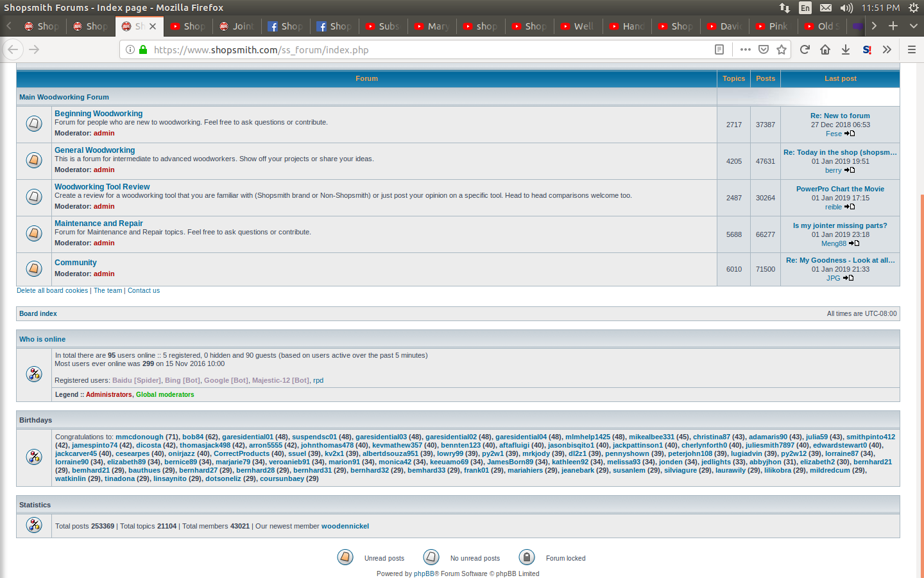Open the Woodworking Tool Review forum
The height and width of the screenshot is (578, 924).
point(102,187)
